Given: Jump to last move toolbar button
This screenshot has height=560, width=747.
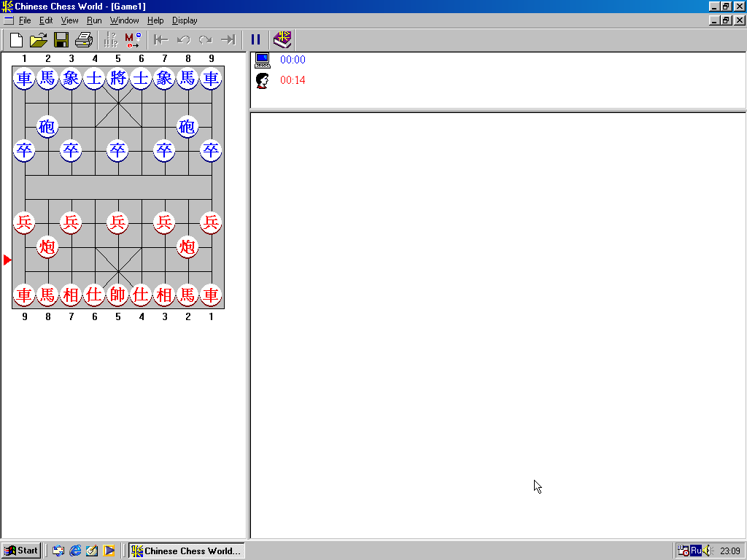Looking at the screenshot, I should click(x=228, y=40).
